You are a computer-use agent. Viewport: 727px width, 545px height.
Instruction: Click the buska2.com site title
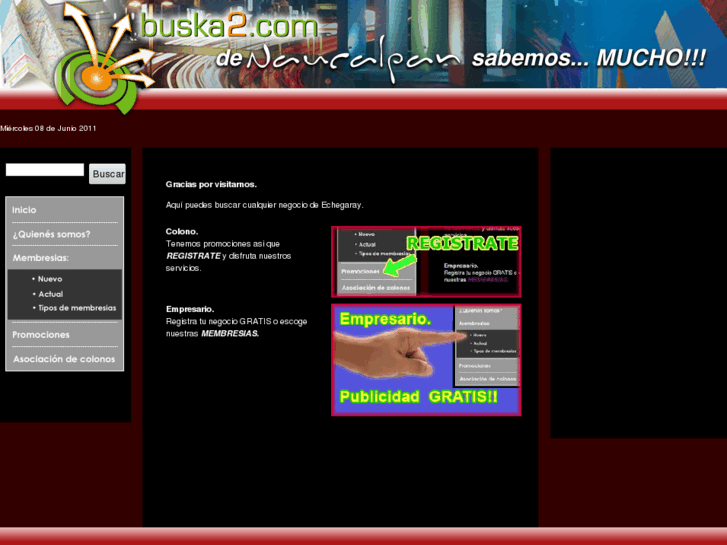229,26
